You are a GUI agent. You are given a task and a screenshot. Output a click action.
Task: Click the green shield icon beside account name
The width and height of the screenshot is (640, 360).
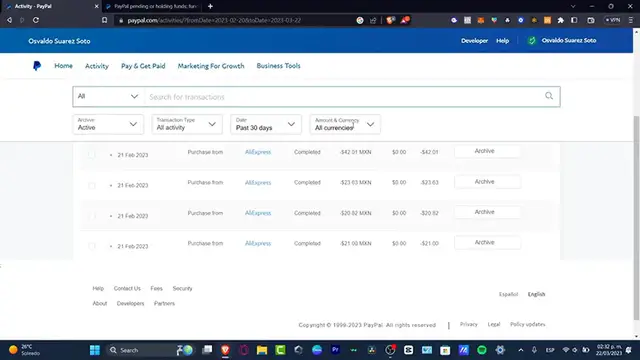click(531, 40)
